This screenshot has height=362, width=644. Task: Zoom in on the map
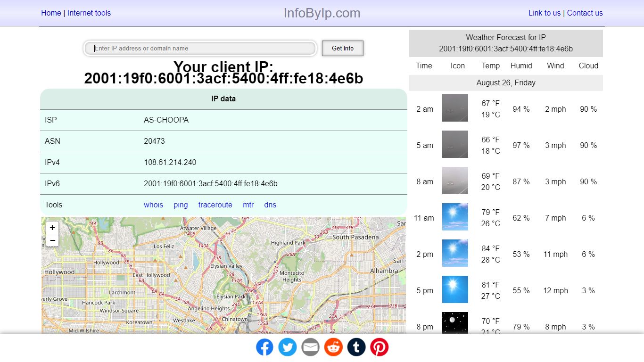tap(52, 228)
